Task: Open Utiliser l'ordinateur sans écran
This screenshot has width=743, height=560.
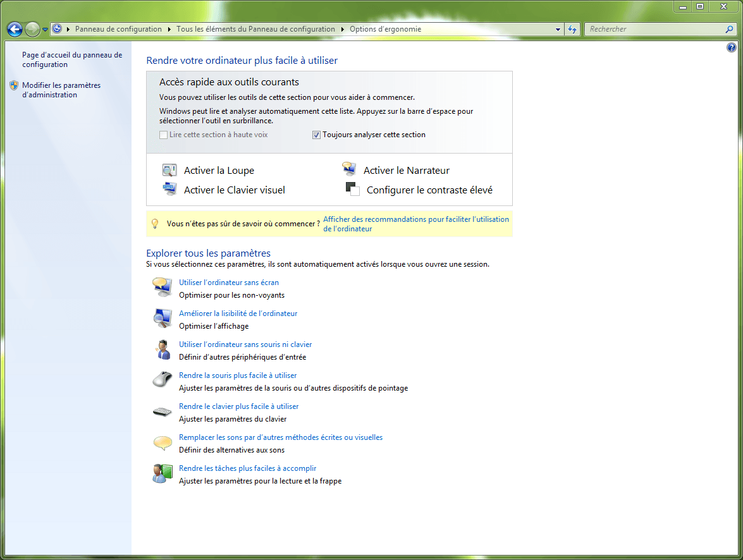Action: tap(229, 283)
